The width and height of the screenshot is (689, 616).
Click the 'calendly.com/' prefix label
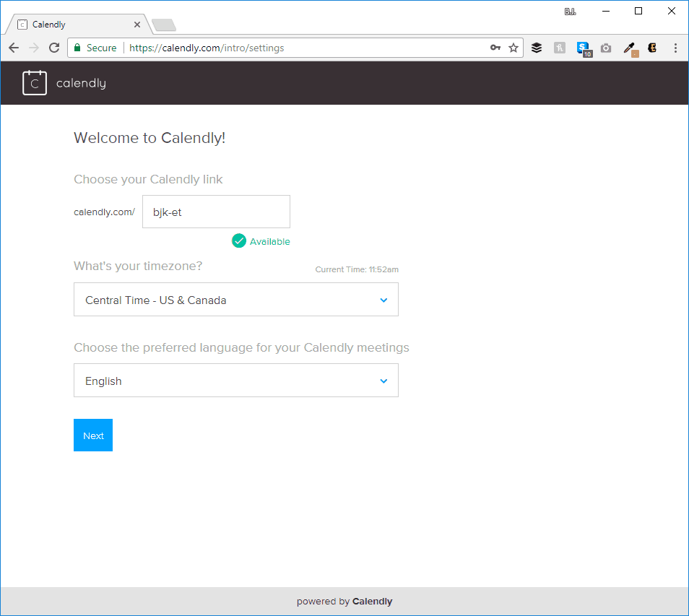pyautogui.click(x=104, y=212)
